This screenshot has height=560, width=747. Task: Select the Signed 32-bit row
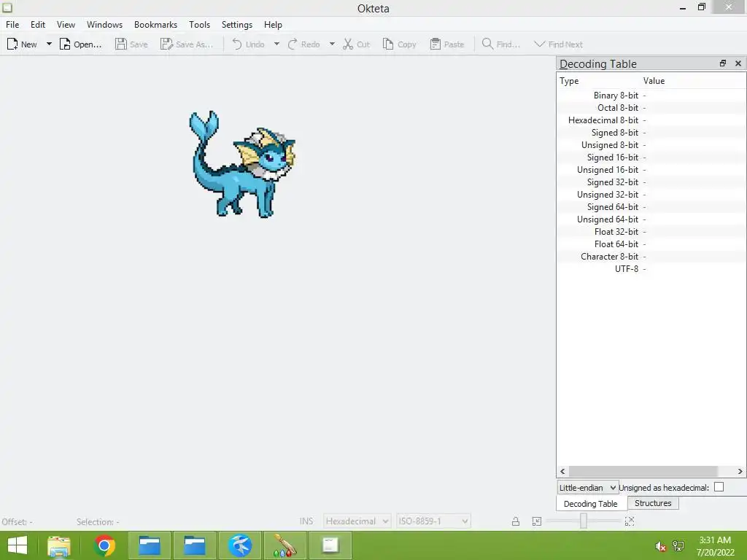pyautogui.click(x=651, y=182)
